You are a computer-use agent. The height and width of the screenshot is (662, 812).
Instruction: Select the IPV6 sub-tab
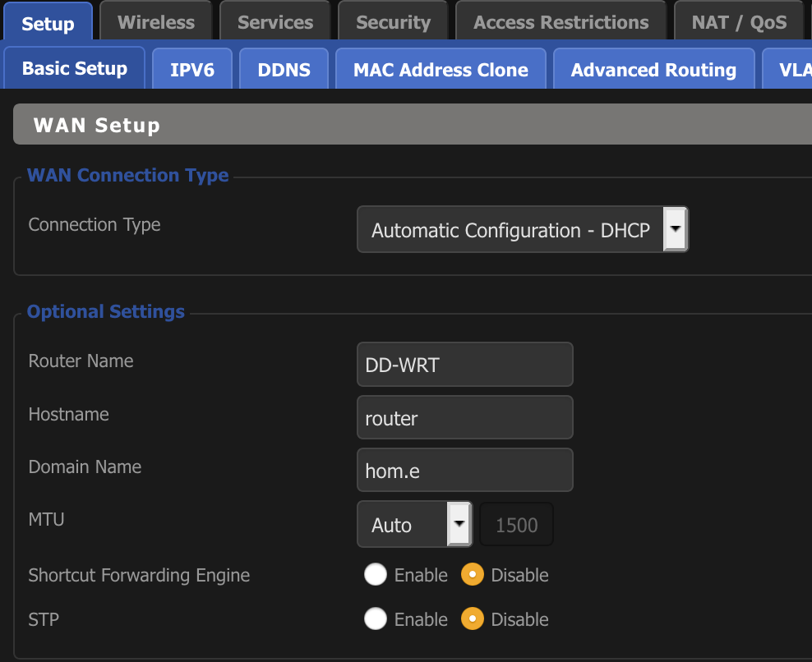point(192,70)
